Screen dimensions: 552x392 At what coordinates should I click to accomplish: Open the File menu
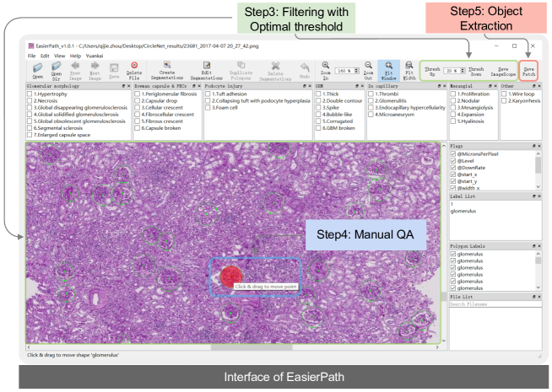32,55
